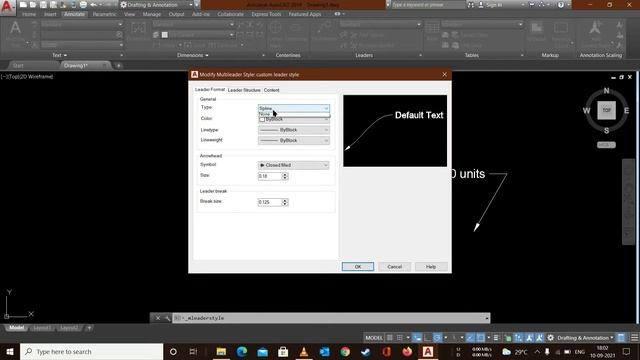Click the Break size input field
640x360 pixels.
pos(270,202)
